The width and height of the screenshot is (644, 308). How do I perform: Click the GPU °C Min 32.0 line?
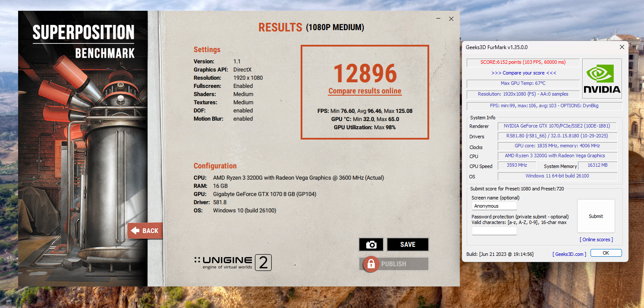coord(365,119)
